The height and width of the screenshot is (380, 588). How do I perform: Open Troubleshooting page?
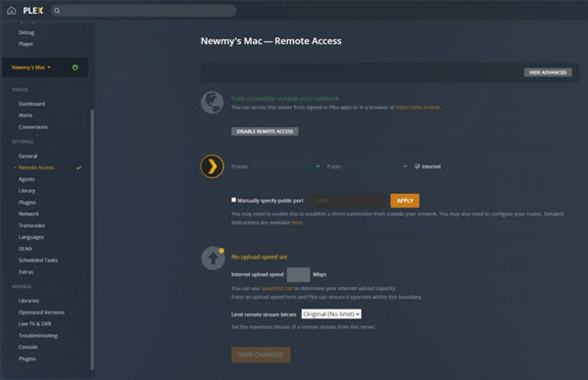[38, 335]
